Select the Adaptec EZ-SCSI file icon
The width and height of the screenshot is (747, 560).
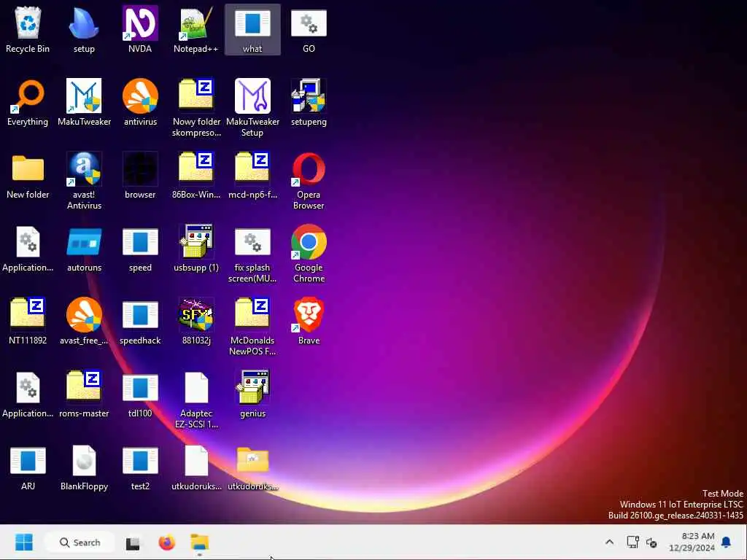click(x=196, y=400)
